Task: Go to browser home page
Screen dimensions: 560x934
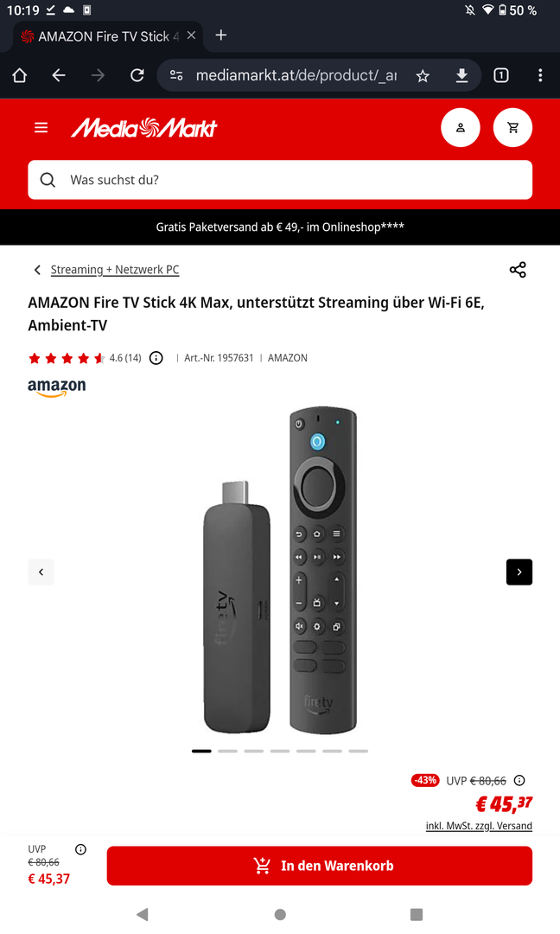Action: click(x=20, y=75)
